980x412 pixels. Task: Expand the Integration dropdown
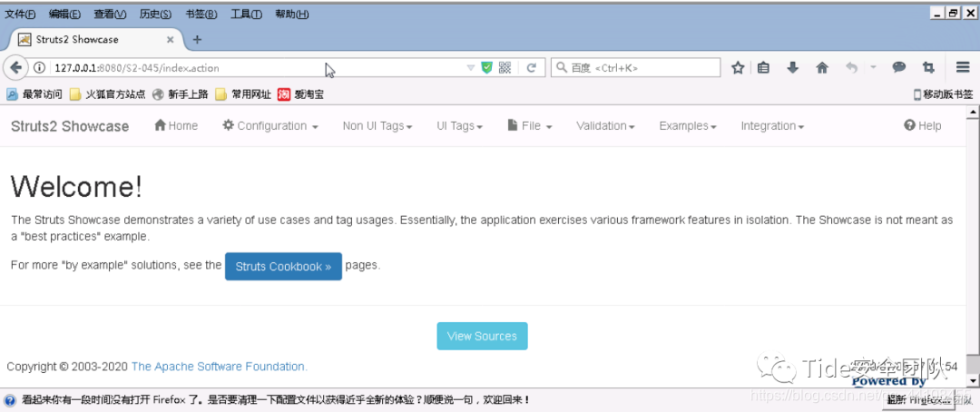pyautogui.click(x=772, y=125)
